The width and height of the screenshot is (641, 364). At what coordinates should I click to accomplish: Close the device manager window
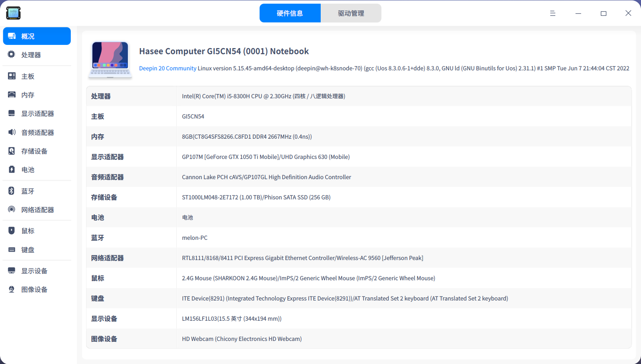coord(628,13)
